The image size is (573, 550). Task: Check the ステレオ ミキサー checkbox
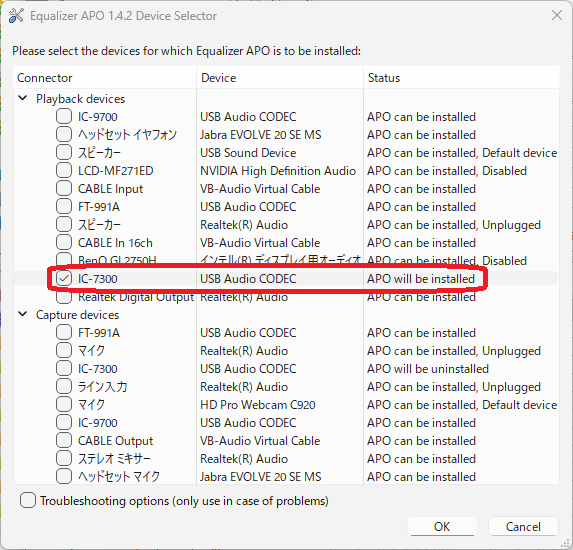[x=64, y=459]
